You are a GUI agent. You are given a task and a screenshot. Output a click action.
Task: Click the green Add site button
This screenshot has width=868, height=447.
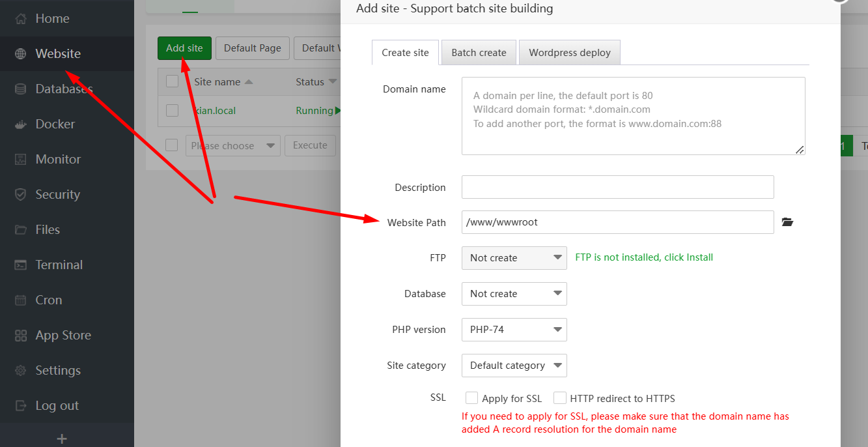coord(184,48)
